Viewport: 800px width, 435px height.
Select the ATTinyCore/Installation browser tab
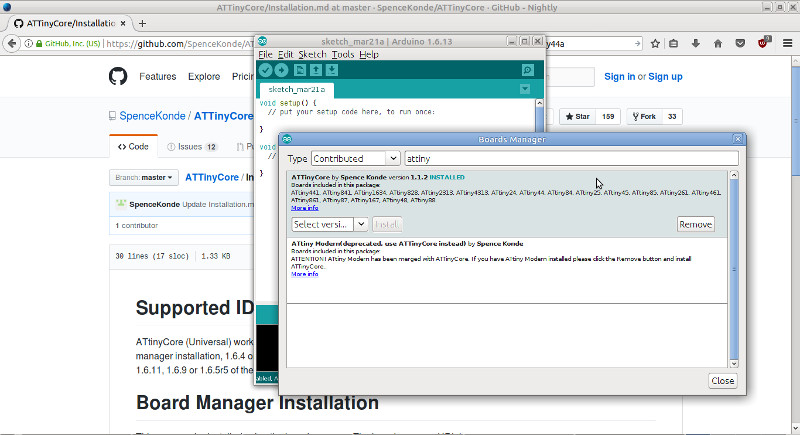70,23
